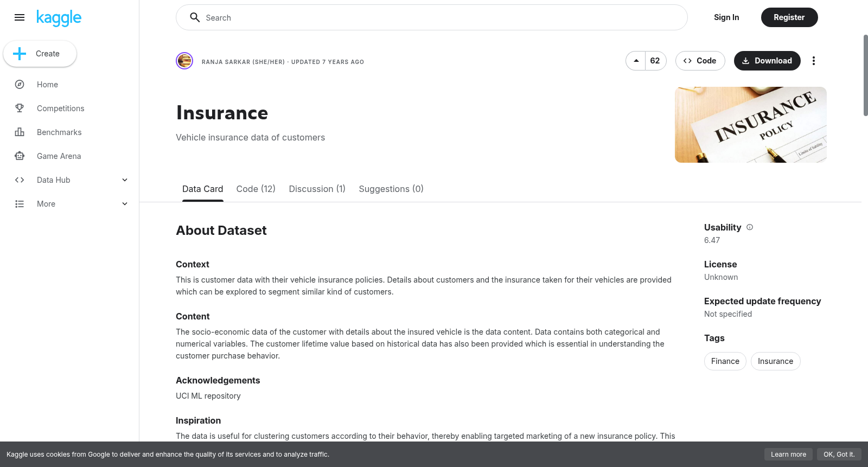Open the Suggestions (0) tab

pyautogui.click(x=391, y=189)
